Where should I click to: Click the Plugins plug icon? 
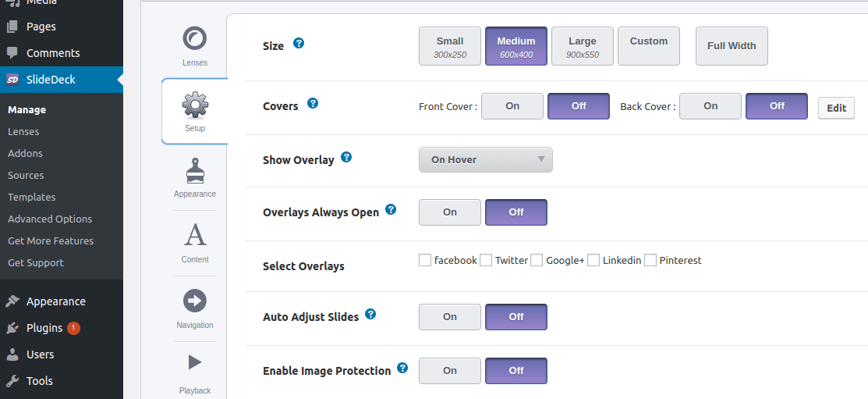tap(12, 328)
